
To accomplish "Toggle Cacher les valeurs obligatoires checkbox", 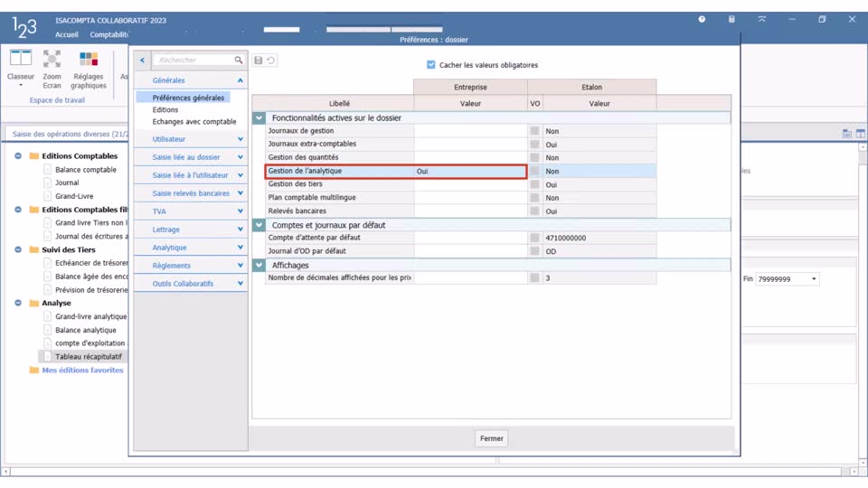I will [x=430, y=65].
